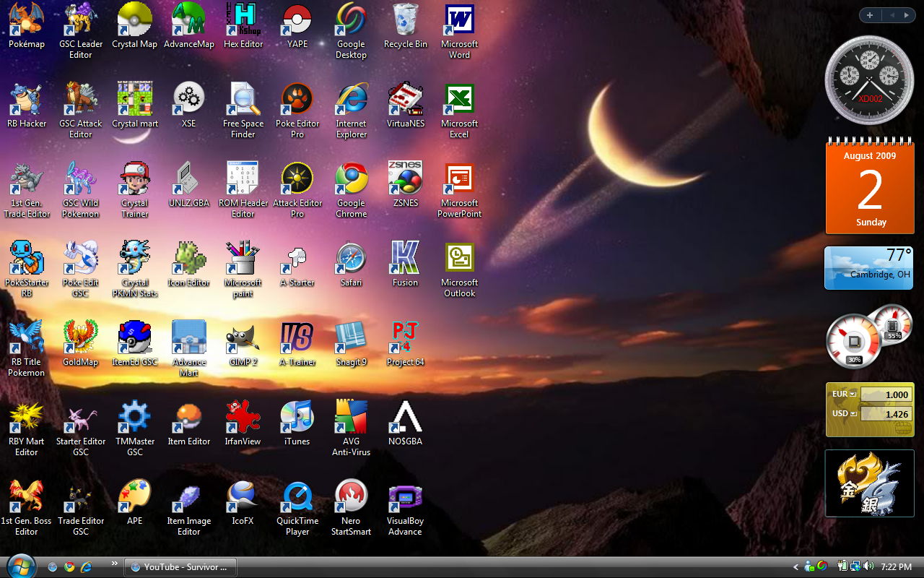Click Chrome icon in Quick Launch

69,567
